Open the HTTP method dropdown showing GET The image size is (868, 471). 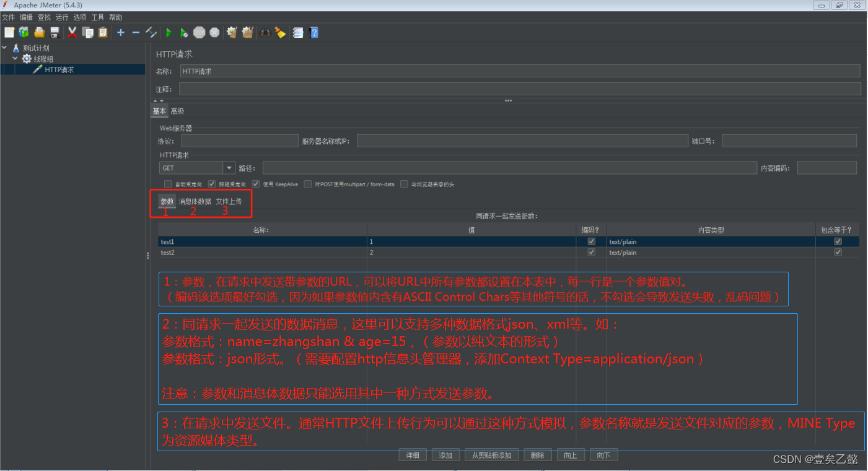click(x=229, y=168)
